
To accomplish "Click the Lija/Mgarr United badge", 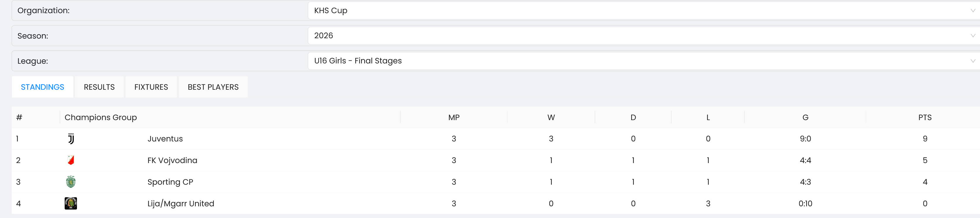I will tap(71, 203).
